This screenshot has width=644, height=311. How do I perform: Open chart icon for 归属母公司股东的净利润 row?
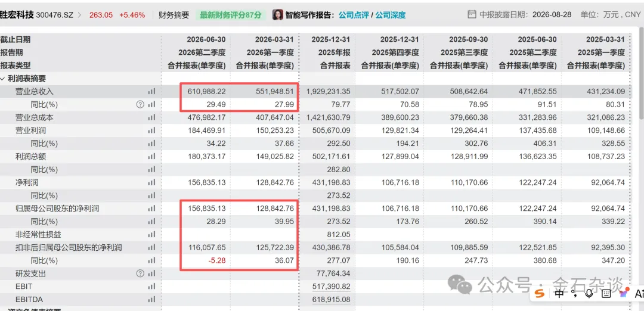click(151, 209)
